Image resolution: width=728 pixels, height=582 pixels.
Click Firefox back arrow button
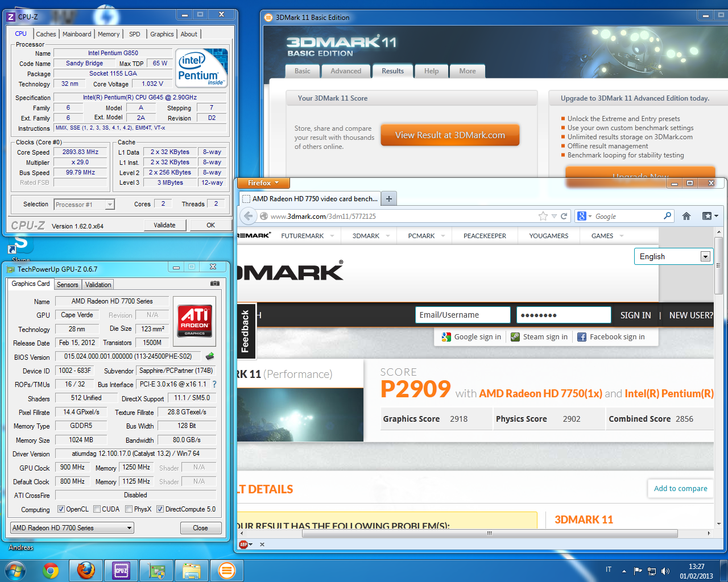tap(247, 216)
